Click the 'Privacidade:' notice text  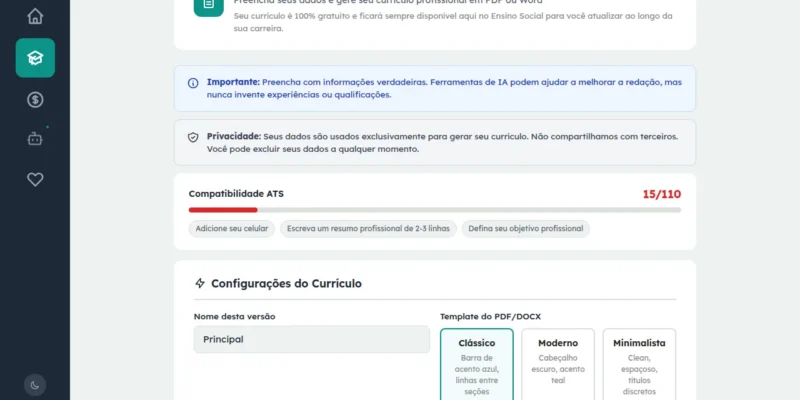pyautogui.click(x=234, y=136)
